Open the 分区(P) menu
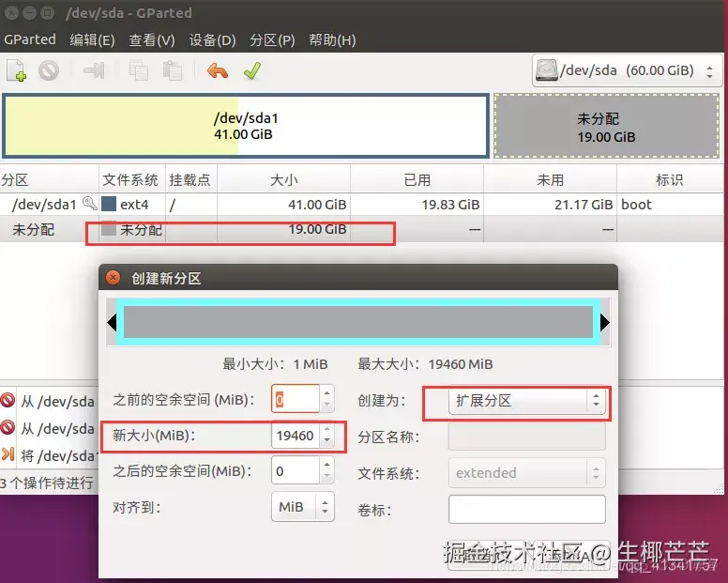This screenshot has width=728, height=583. click(272, 40)
